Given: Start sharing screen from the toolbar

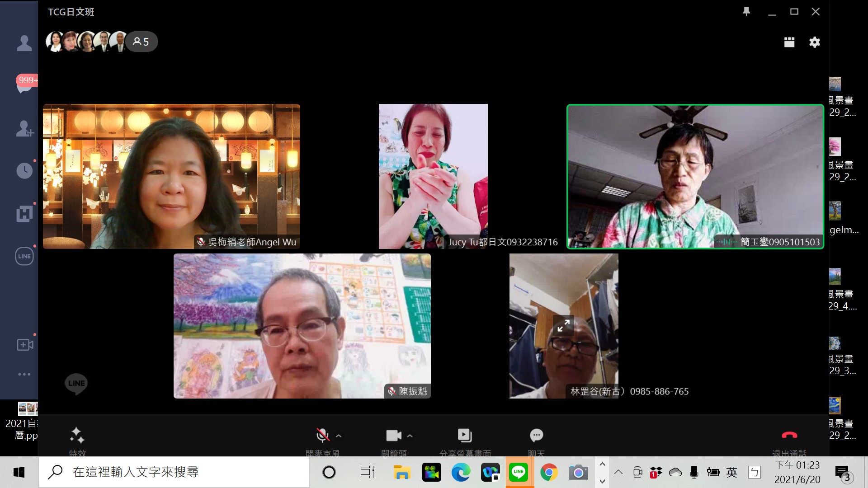Looking at the screenshot, I should [x=465, y=435].
